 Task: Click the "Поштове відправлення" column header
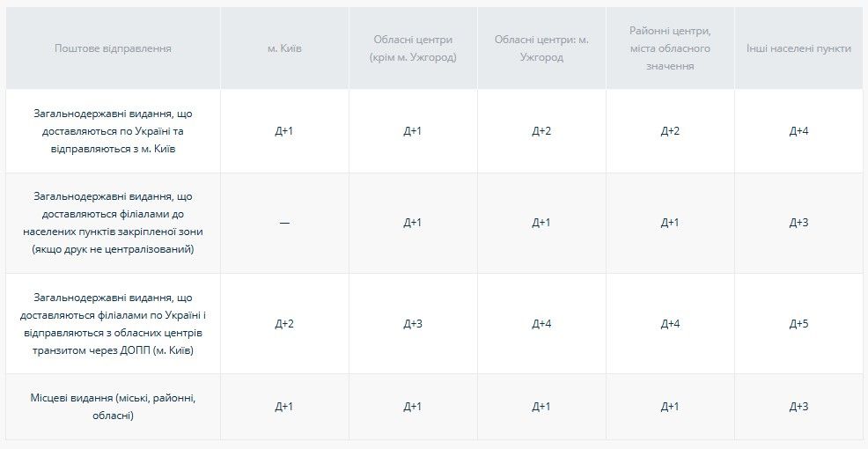point(113,48)
